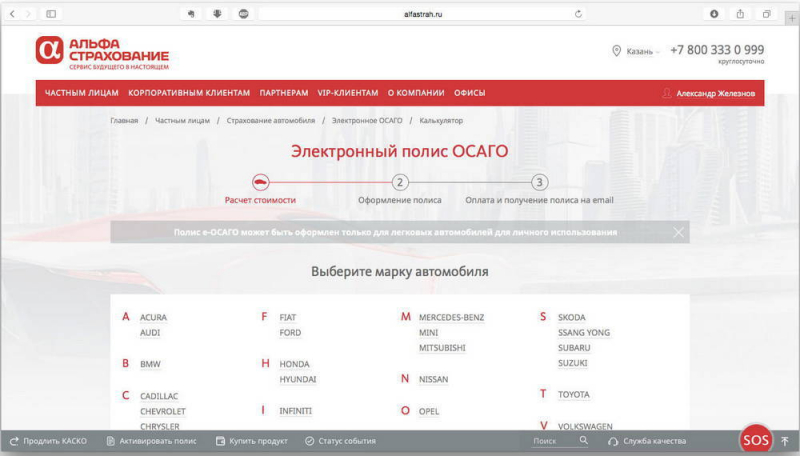
Task: Open the Safari downloads icon
Action: click(x=714, y=14)
